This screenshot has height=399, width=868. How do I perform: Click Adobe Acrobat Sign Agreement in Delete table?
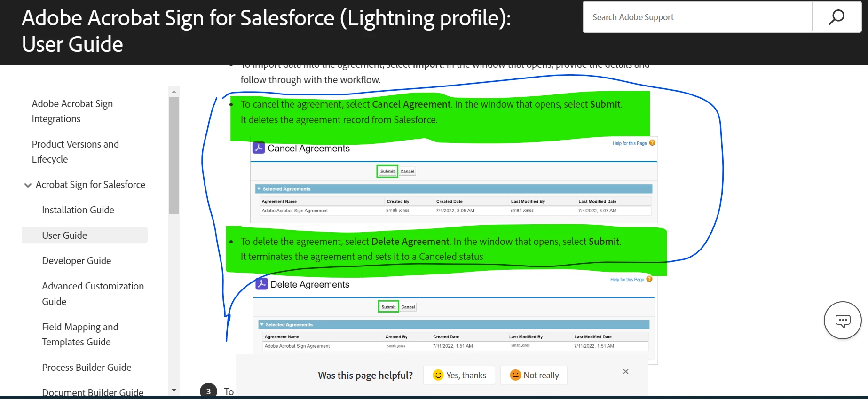(297, 346)
